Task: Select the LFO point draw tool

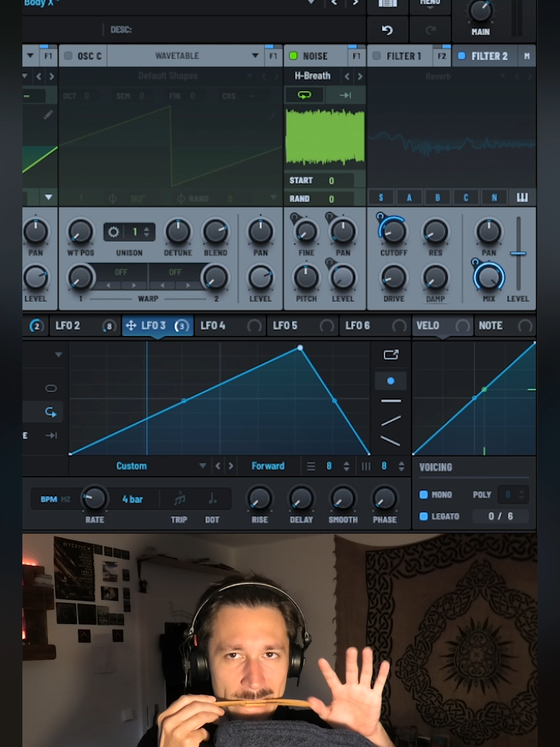Action: pyautogui.click(x=390, y=381)
